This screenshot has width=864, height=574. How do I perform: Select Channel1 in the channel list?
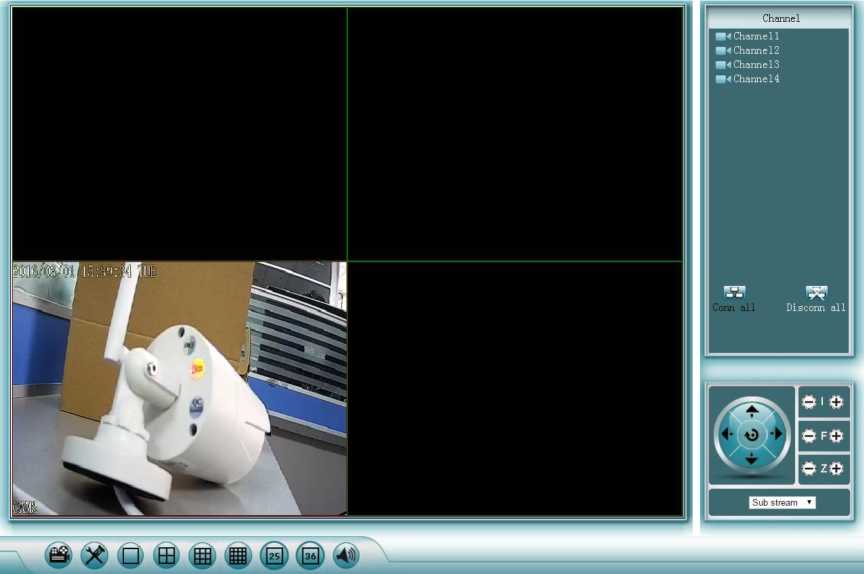(x=755, y=36)
